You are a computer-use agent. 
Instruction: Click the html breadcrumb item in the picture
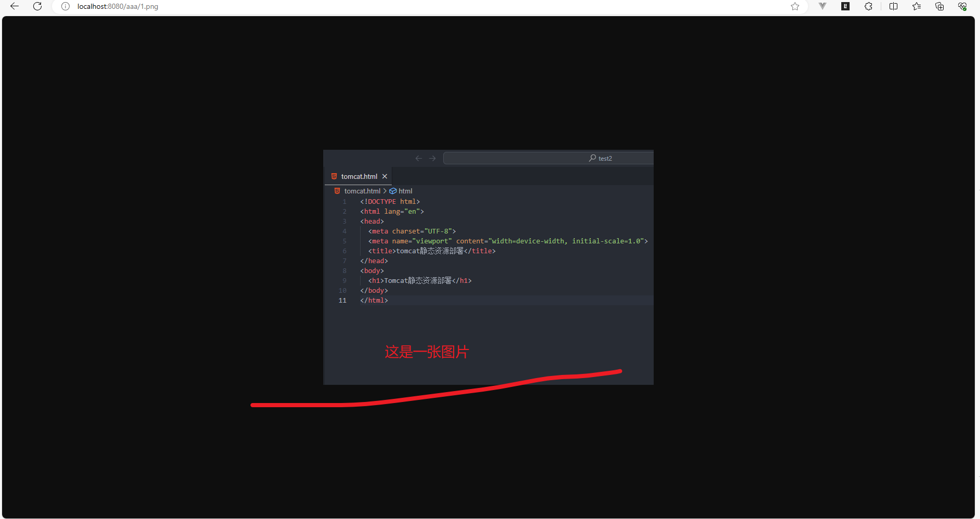(x=405, y=191)
